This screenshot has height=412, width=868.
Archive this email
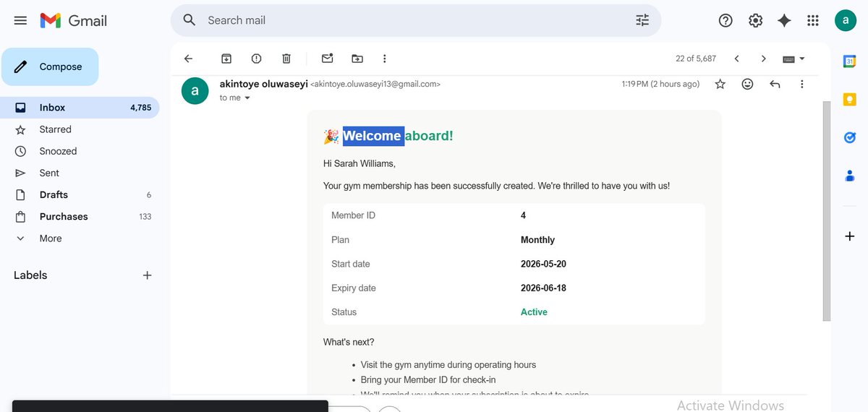226,59
